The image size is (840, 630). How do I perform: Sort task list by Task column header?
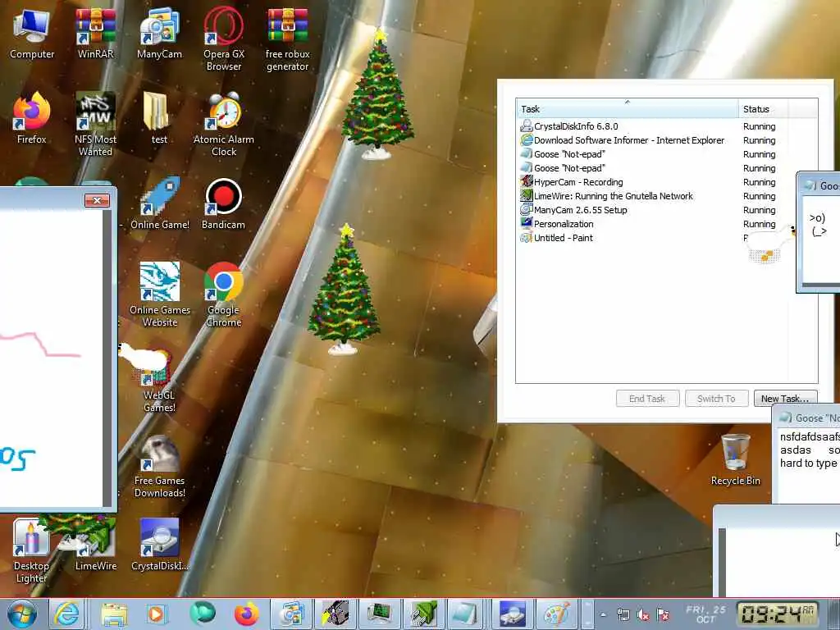[x=627, y=109]
